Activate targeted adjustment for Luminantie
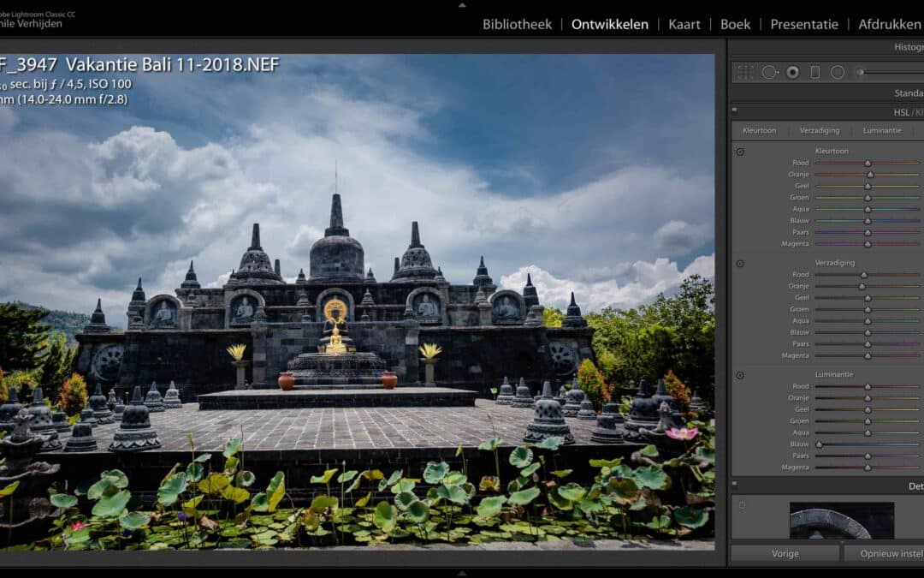This screenshot has height=578, width=924. click(740, 374)
